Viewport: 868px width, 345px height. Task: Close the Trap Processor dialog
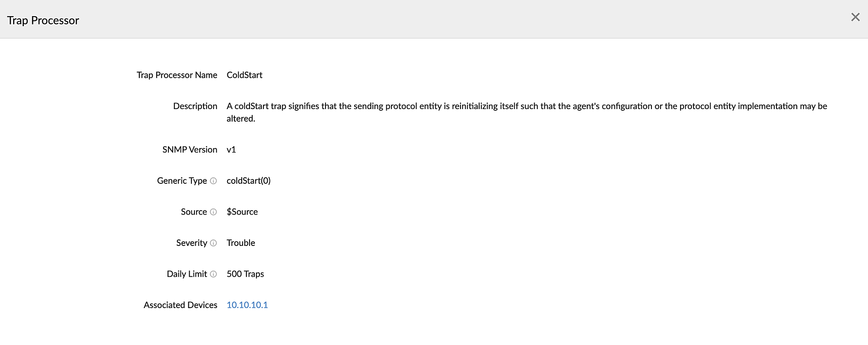click(x=855, y=17)
